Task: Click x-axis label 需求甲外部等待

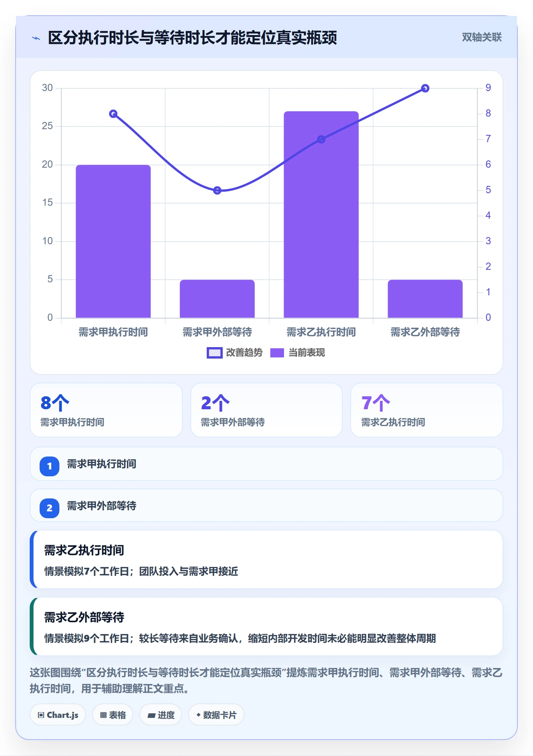Action: (x=217, y=332)
